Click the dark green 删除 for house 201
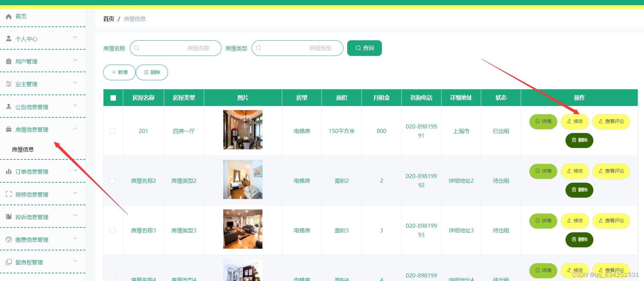Viewport: 644px width, 281px height. pos(579,140)
